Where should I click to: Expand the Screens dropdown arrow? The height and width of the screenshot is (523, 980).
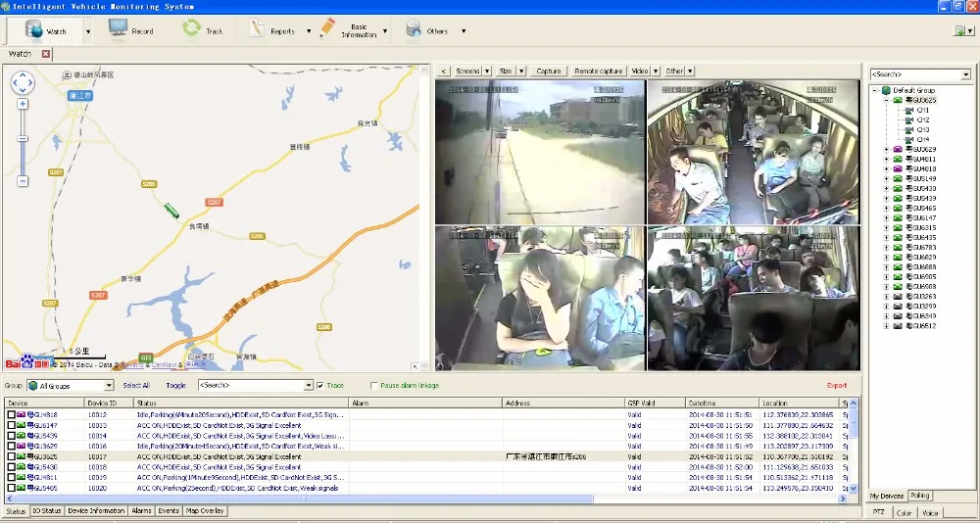[487, 71]
